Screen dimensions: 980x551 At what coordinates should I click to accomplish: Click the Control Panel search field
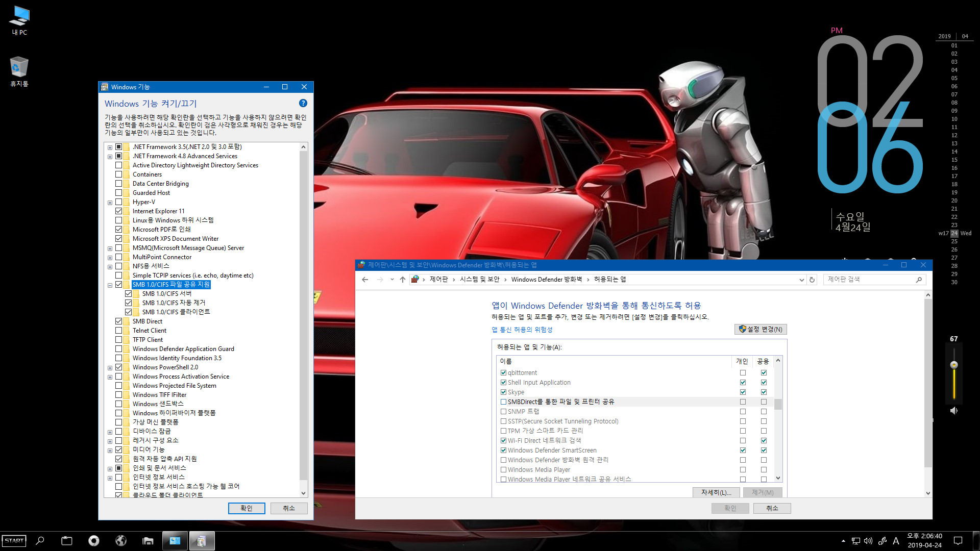[x=874, y=280]
